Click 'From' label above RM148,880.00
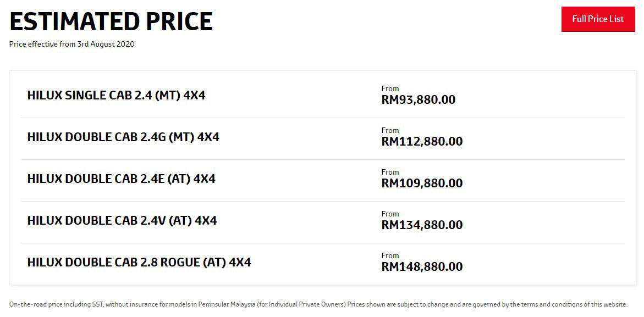 [390, 255]
